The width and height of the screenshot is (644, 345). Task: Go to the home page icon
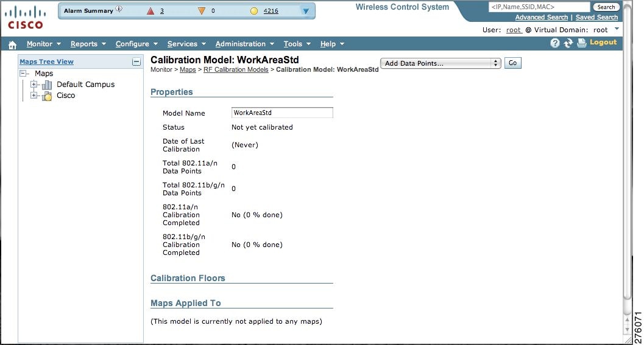click(12, 44)
